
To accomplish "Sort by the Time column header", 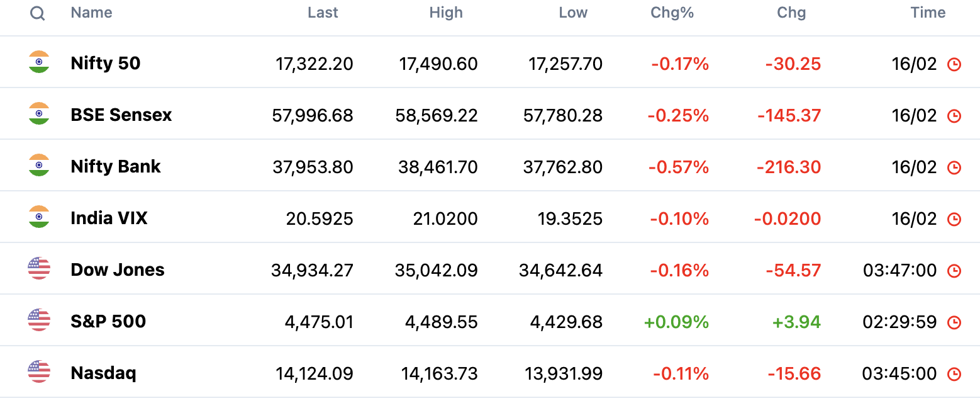I will (x=928, y=13).
